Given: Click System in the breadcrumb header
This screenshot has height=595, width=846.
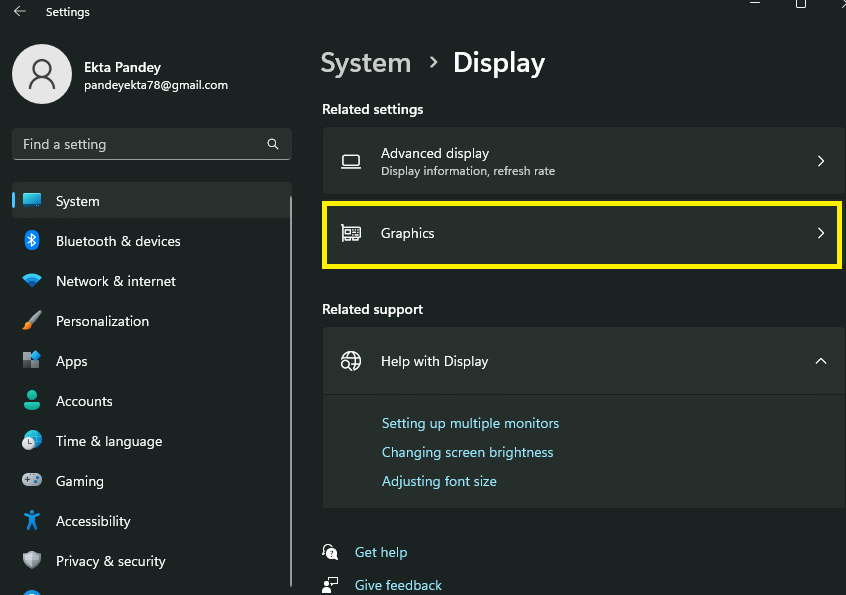Looking at the screenshot, I should pyautogui.click(x=365, y=63).
